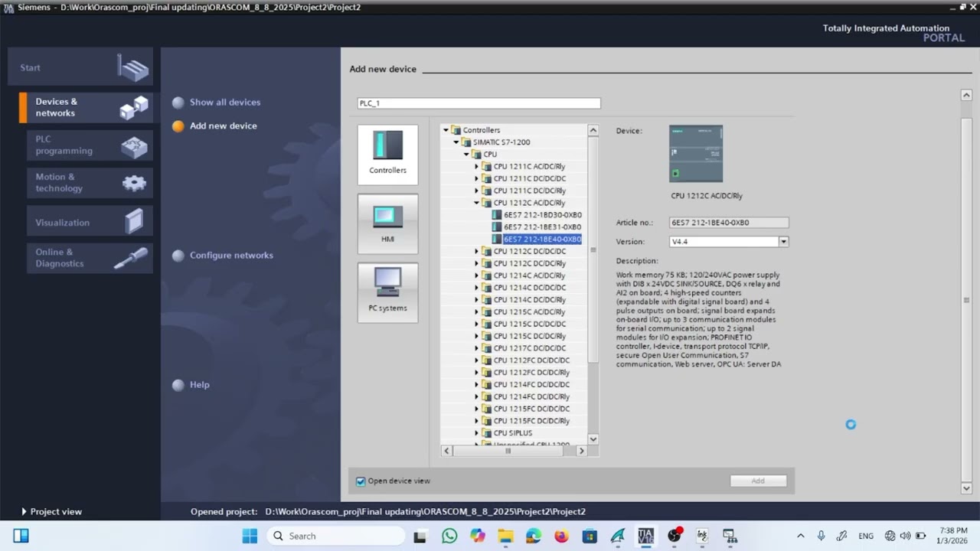Click the Visualization portal icon

tap(134, 221)
